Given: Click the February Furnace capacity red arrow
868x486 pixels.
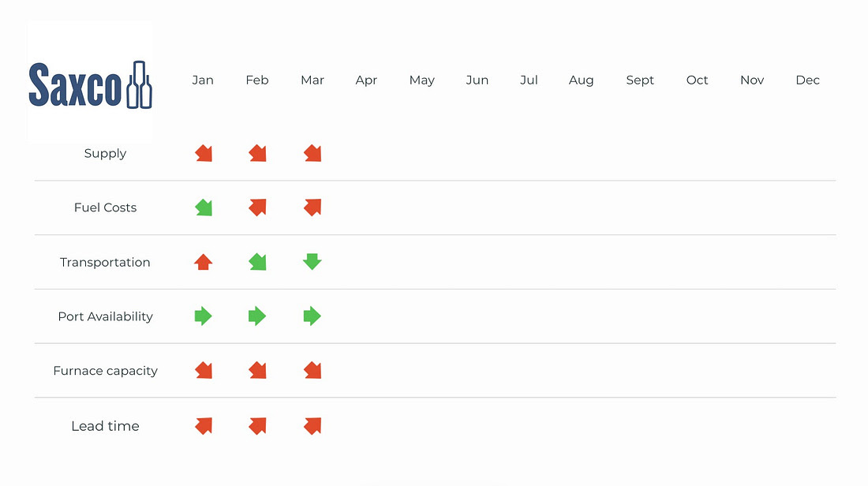Looking at the screenshot, I should [257, 370].
